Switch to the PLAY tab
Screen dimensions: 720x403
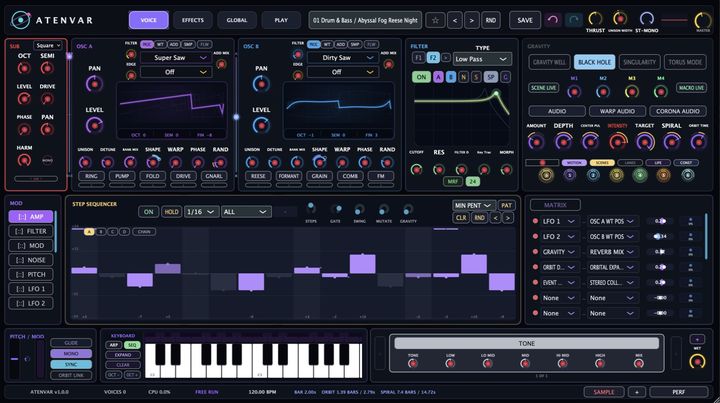(x=281, y=20)
